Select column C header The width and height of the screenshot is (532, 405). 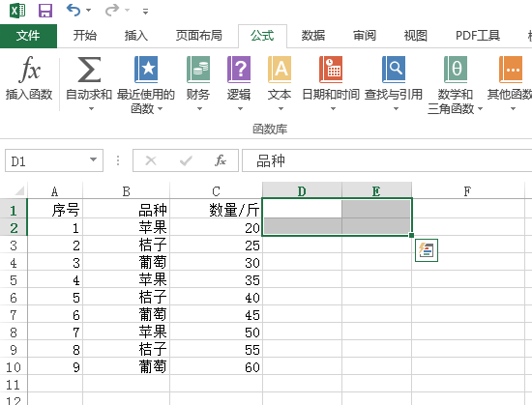216,191
